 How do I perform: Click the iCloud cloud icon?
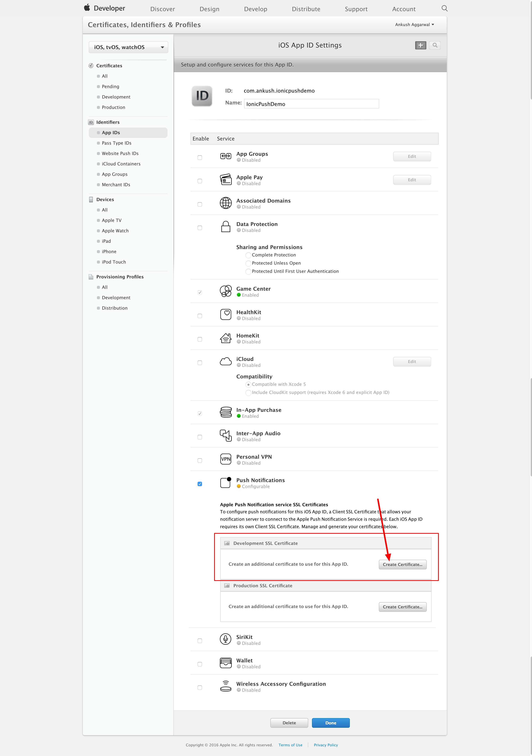[x=226, y=361]
